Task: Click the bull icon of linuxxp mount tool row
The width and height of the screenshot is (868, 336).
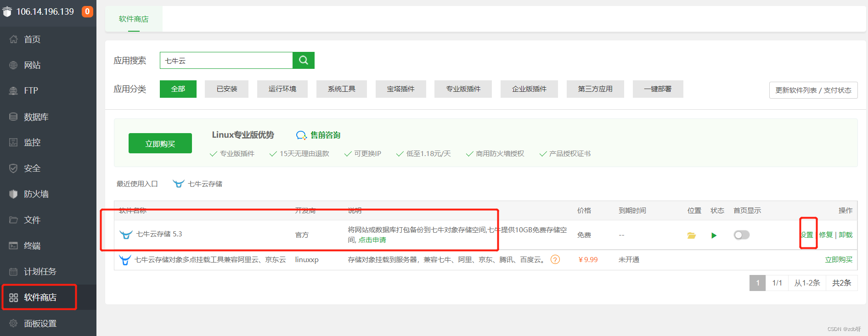Action: pos(125,260)
